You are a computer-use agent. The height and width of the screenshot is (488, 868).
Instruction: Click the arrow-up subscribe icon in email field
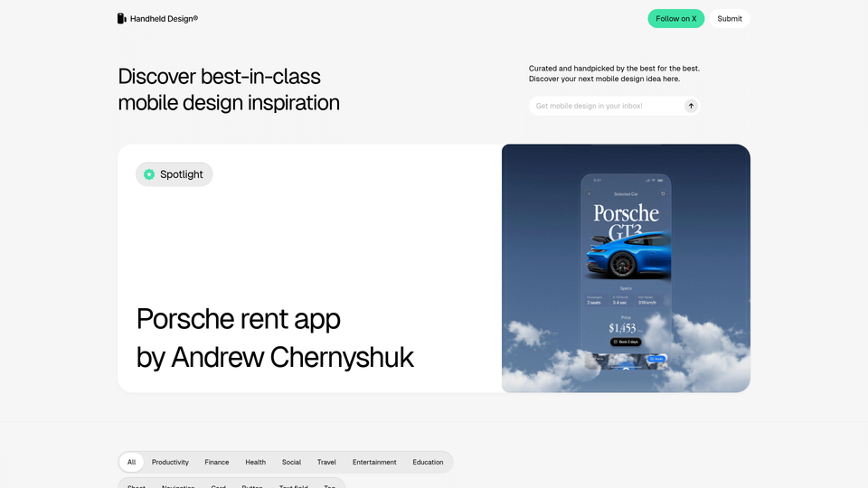tap(690, 106)
